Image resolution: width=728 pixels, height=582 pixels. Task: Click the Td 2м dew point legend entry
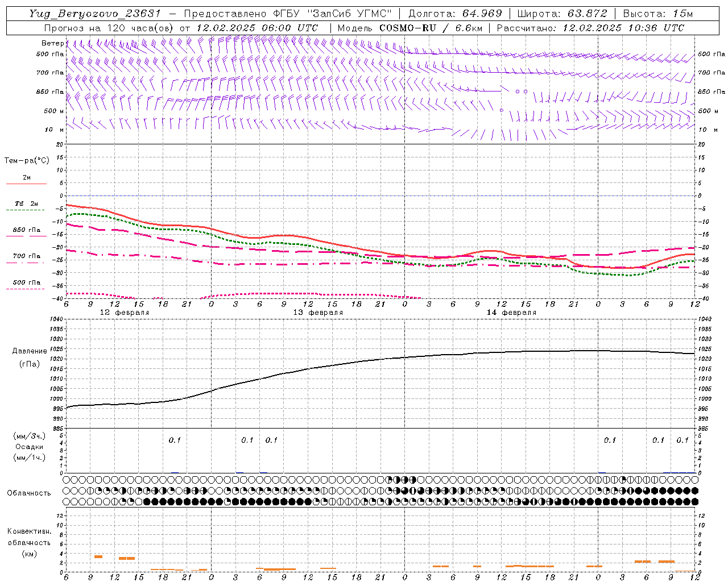(27, 203)
